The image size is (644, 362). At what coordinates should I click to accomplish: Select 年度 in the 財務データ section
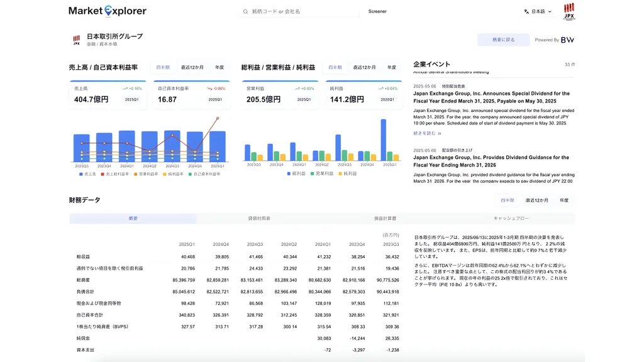click(564, 200)
